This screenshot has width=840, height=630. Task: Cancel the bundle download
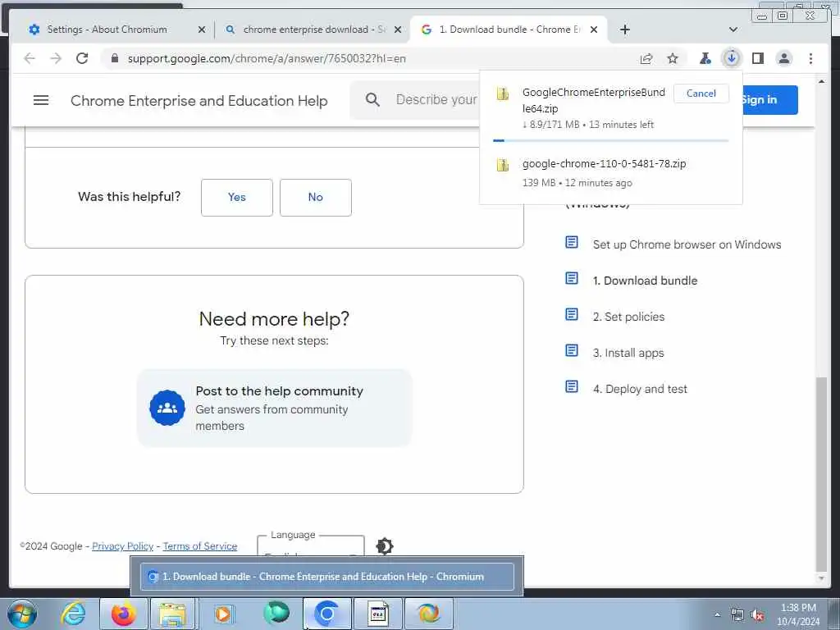click(701, 94)
